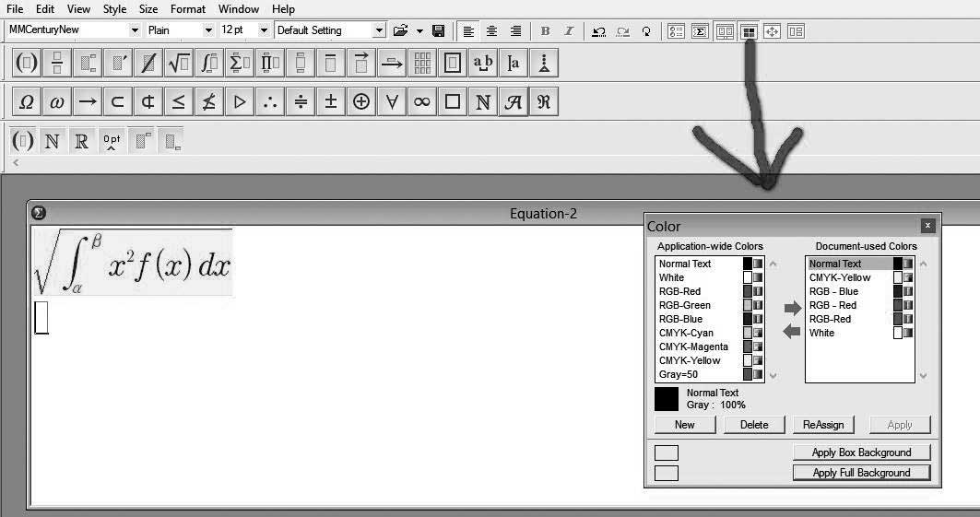Open the 12 pt size dropdown
The image size is (980, 517).
tap(264, 30)
